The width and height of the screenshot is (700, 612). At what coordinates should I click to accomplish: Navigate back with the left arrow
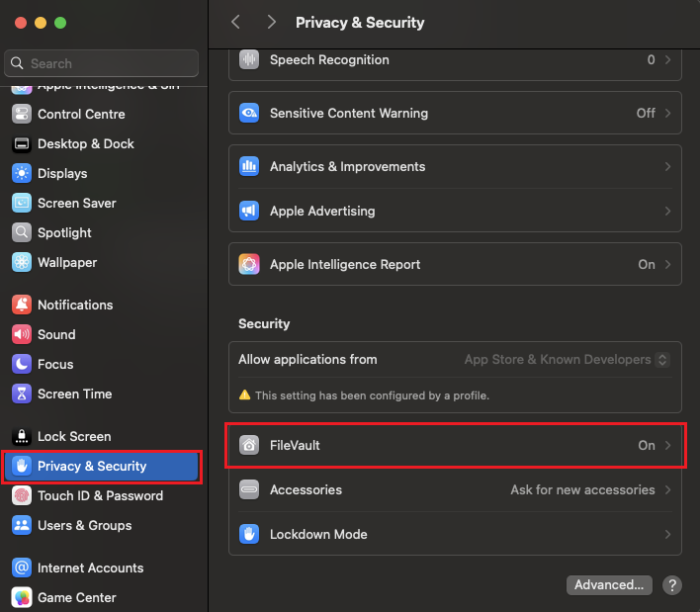pyautogui.click(x=235, y=22)
